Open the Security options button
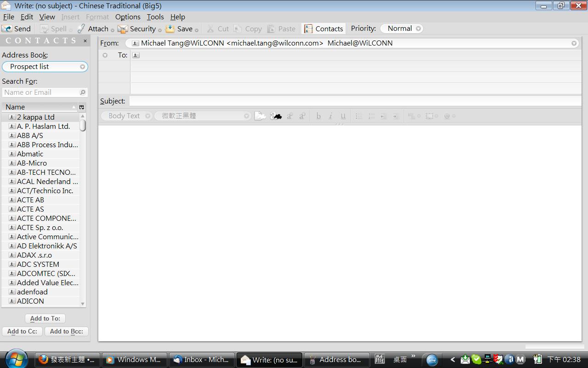Screen dimensions: 588x368 point(137,29)
